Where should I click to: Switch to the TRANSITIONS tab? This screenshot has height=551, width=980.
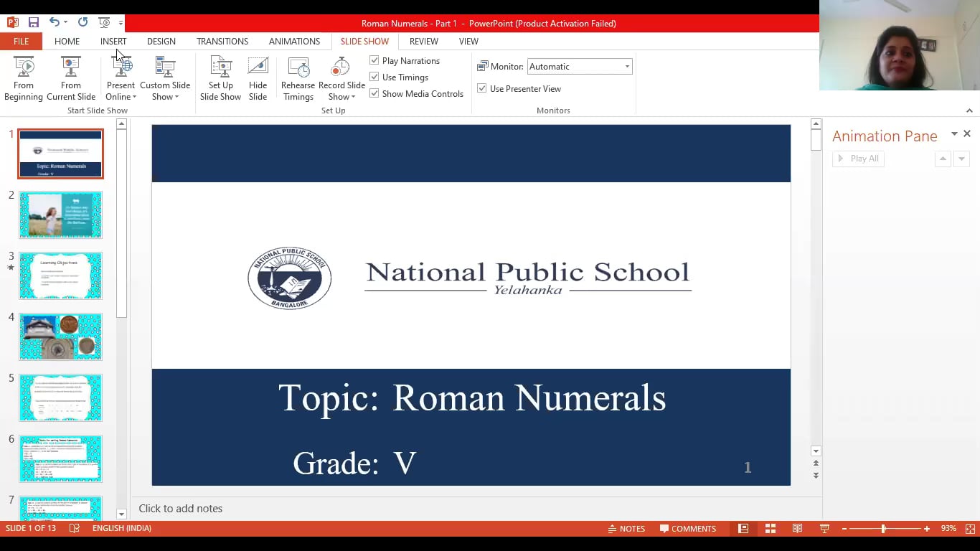pos(222,42)
